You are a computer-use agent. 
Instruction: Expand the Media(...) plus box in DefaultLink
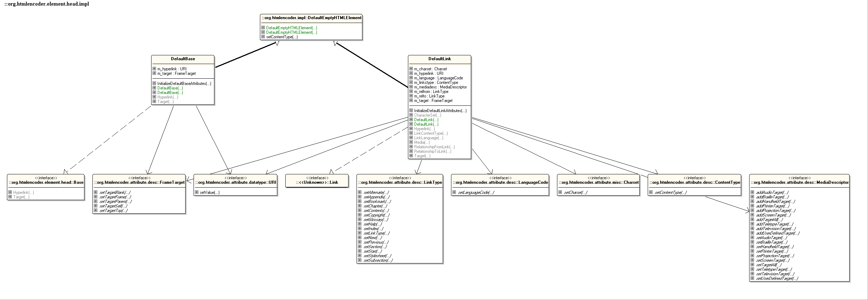point(411,142)
